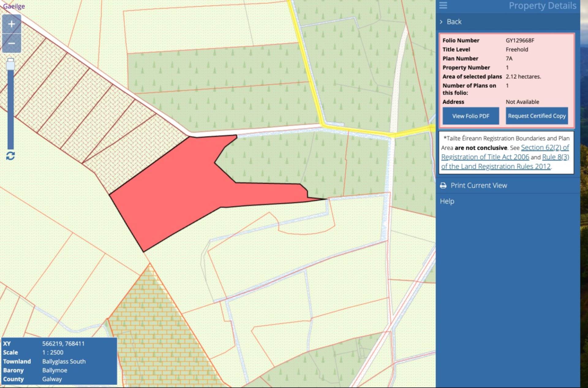
Task: Click the Property Details panel title
Action: coord(542,6)
